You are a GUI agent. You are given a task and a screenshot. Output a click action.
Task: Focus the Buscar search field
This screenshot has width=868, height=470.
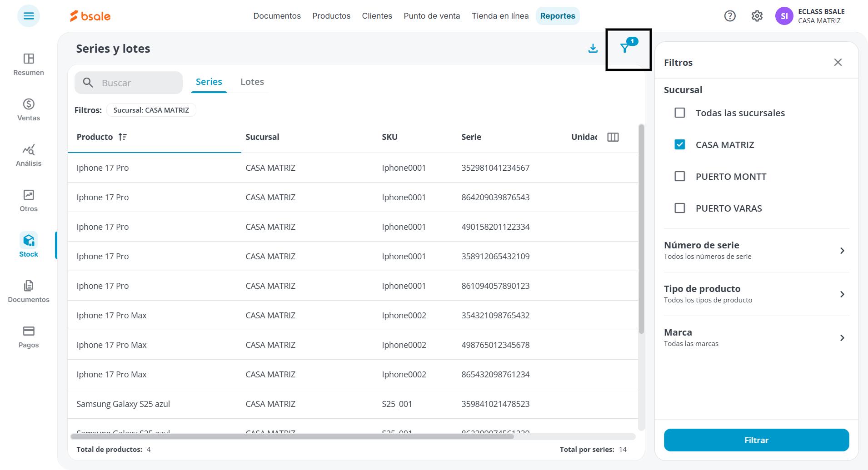coord(129,83)
